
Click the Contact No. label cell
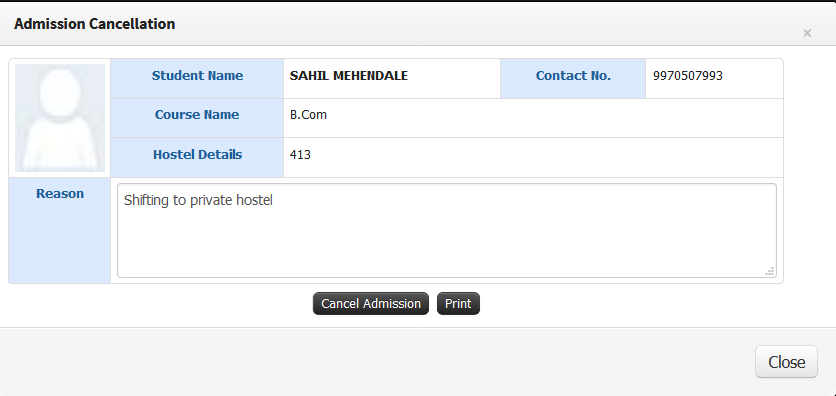[x=573, y=78]
